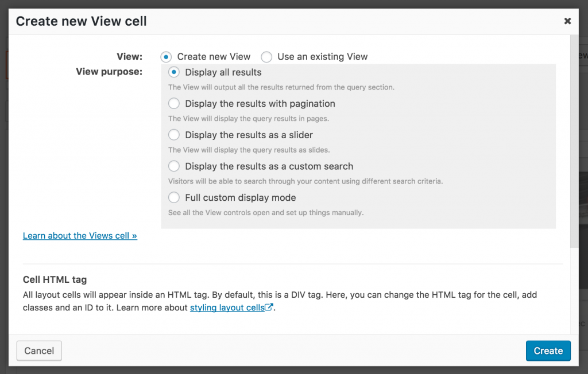Click the Create new View cell title
Screen dimensions: 588x374
coord(81,21)
